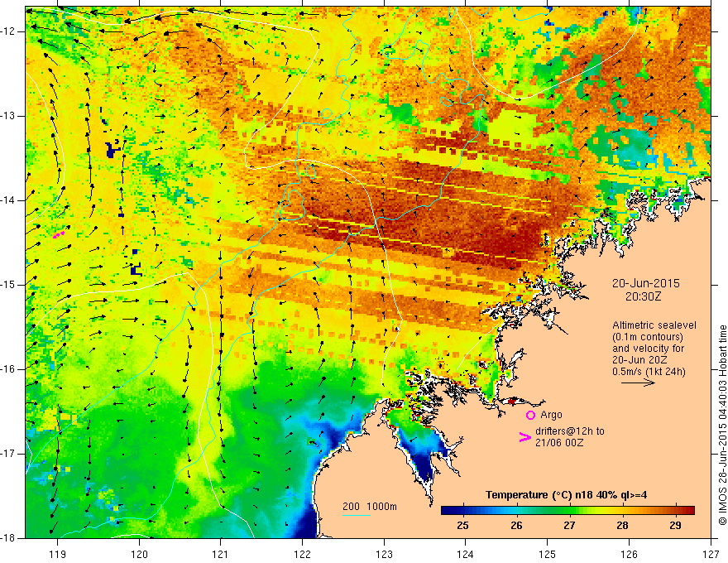Click the longitude axis label '119'
Screen dimensions: 728x563
point(57,554)
